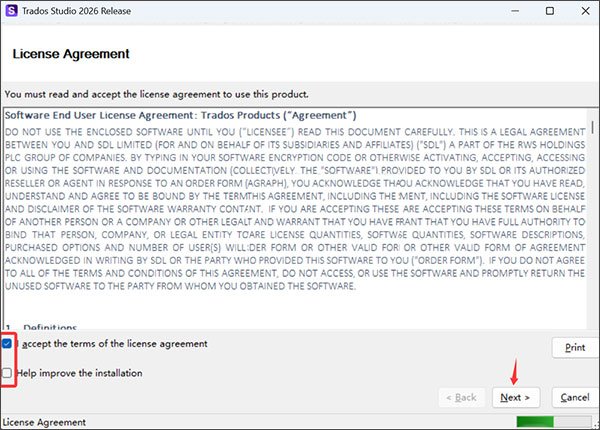The height and width of the screenshot is (430, 600).
Task: Print the license agreement
Action: 575,347
